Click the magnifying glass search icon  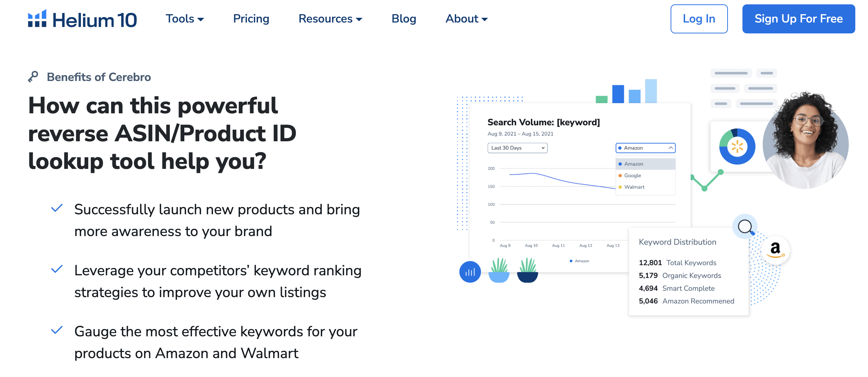[745, 227]
